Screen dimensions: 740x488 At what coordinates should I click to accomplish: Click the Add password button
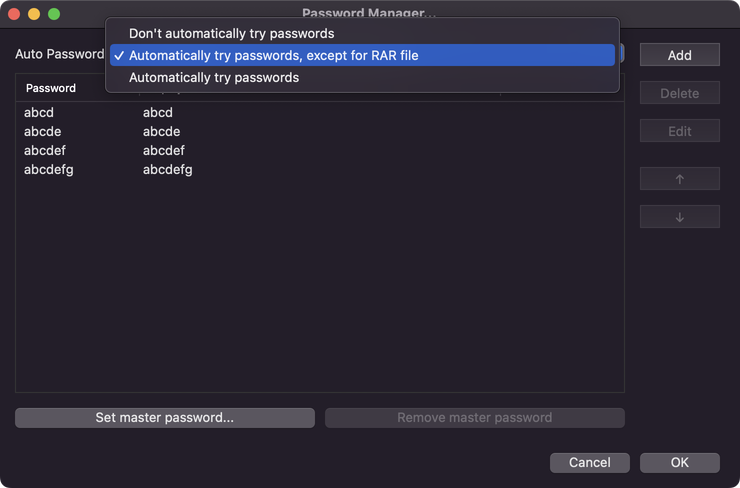pos(679,55)
